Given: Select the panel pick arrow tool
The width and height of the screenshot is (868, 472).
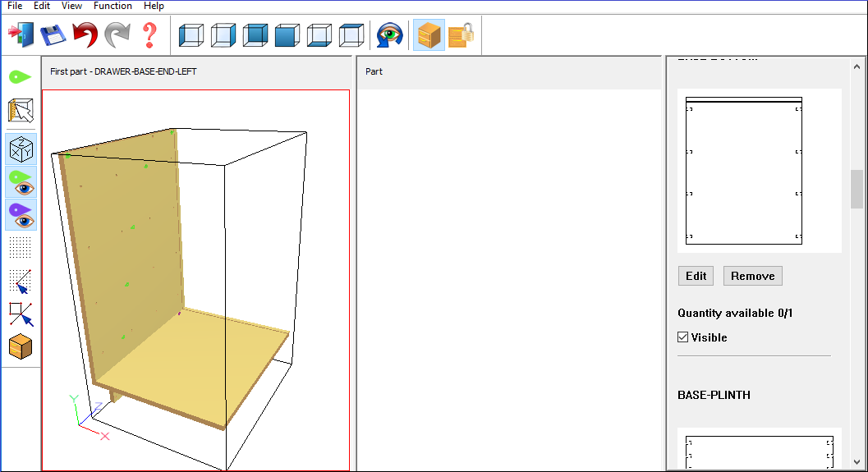Looking at the screenshot, I should tap(21, 110).
